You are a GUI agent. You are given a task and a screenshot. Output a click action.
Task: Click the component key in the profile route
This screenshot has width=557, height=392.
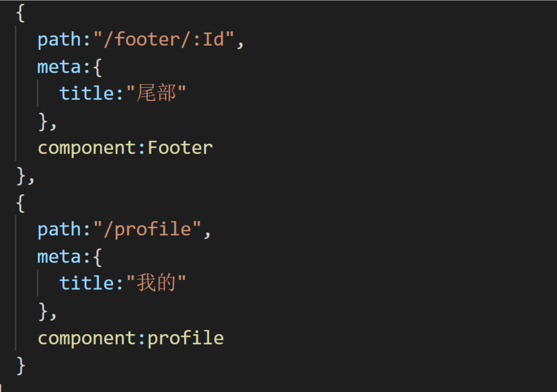(x=87, y=338)
